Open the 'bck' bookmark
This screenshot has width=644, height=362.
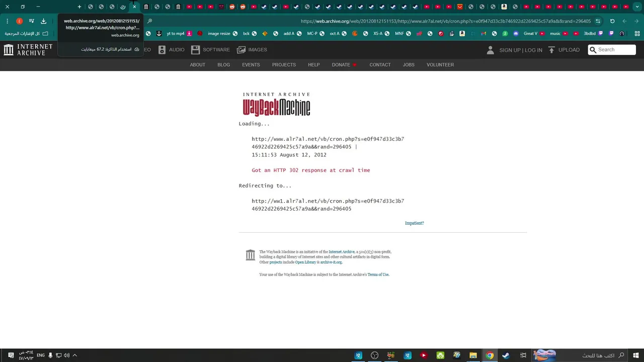point(250,34)
